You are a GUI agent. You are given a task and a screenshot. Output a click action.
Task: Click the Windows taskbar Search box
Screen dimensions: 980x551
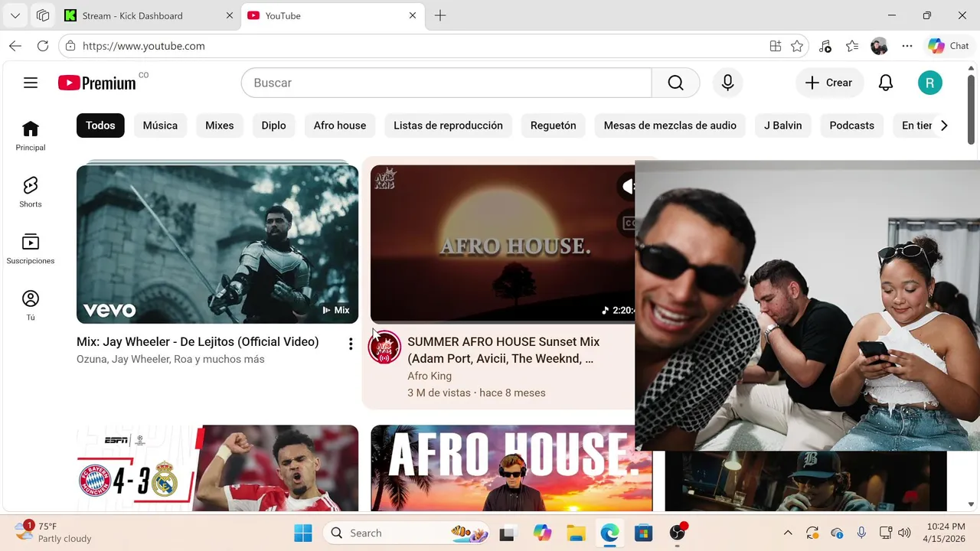click(407, 533)
